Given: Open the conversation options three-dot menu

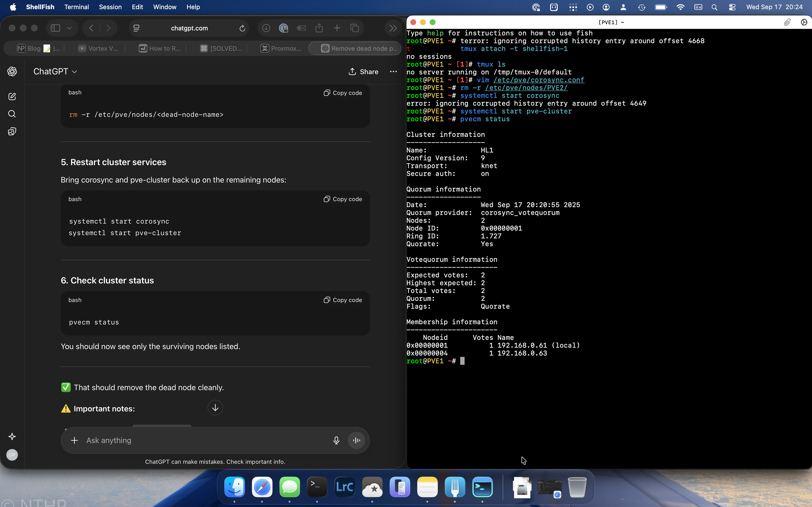Looking at the screenshot, I should point(393,71).
